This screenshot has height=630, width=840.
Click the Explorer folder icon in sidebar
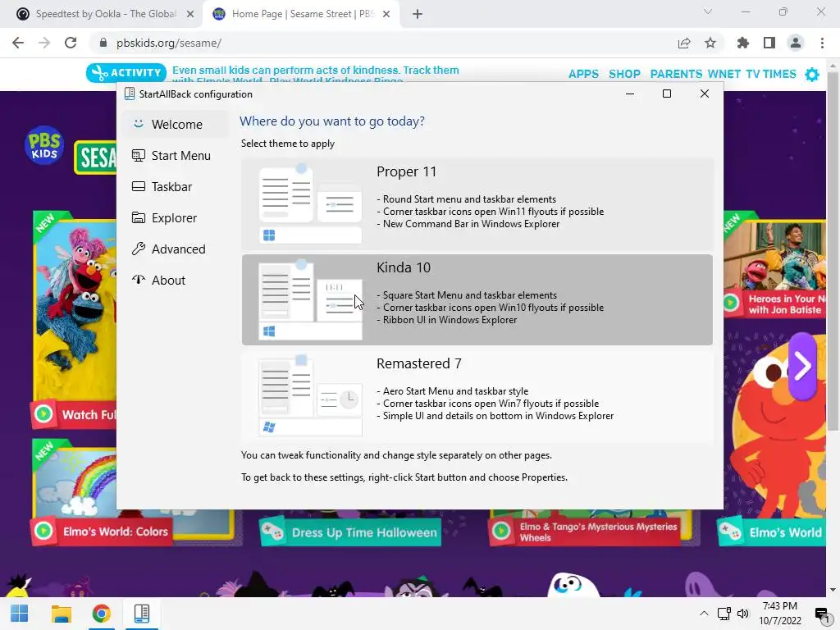138,217
